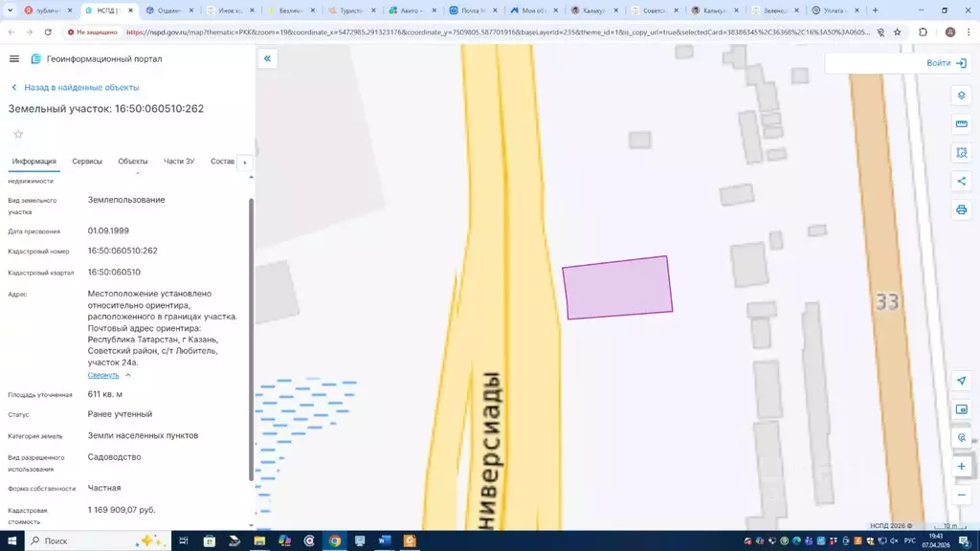980x551 pixels.
Task: Locate my position with the arrow icon
Action: coord(961,381)
